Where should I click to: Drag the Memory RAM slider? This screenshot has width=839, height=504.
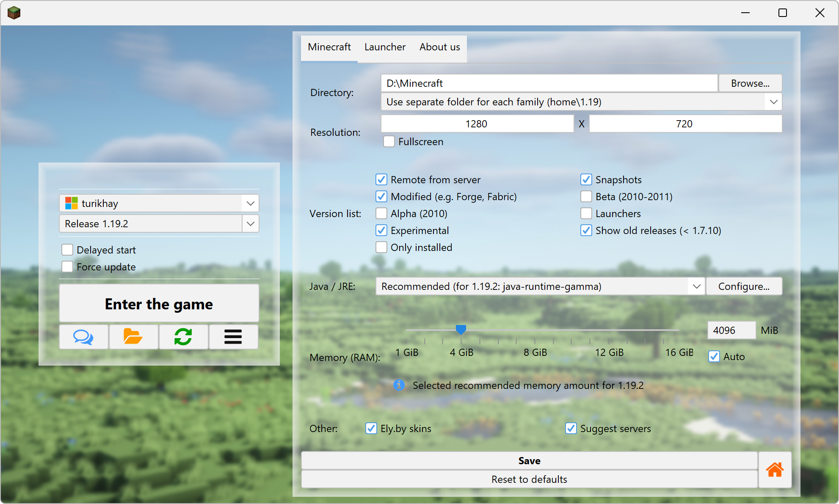coord(461,330)
